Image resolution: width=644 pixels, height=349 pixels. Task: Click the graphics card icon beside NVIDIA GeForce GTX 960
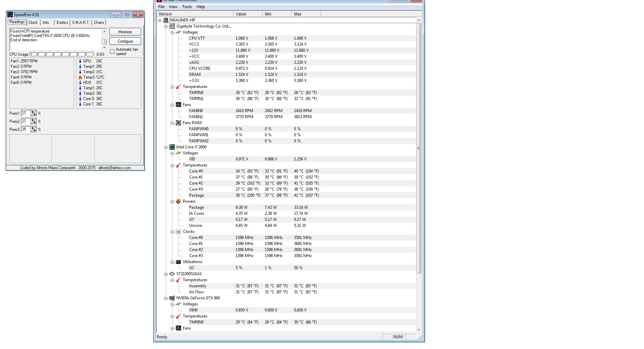[x=172, y=298]
